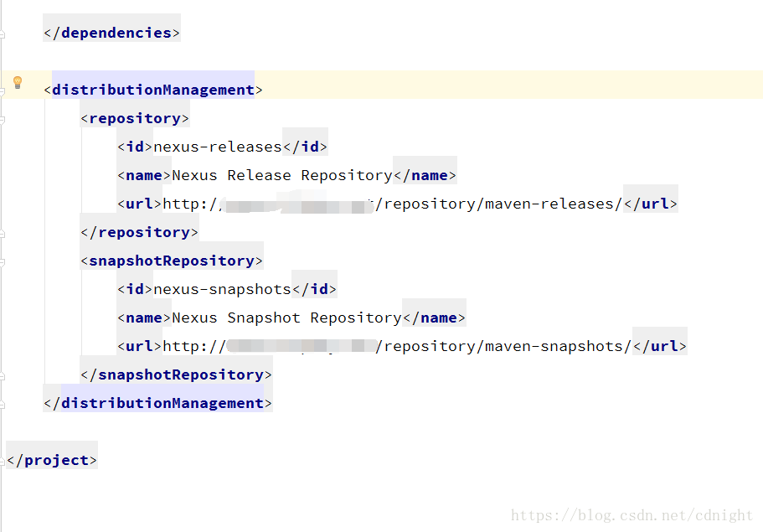The image size is (763, 532).
Task: Click opening <name> tag before Nexus Release
Action: (144, 175)
